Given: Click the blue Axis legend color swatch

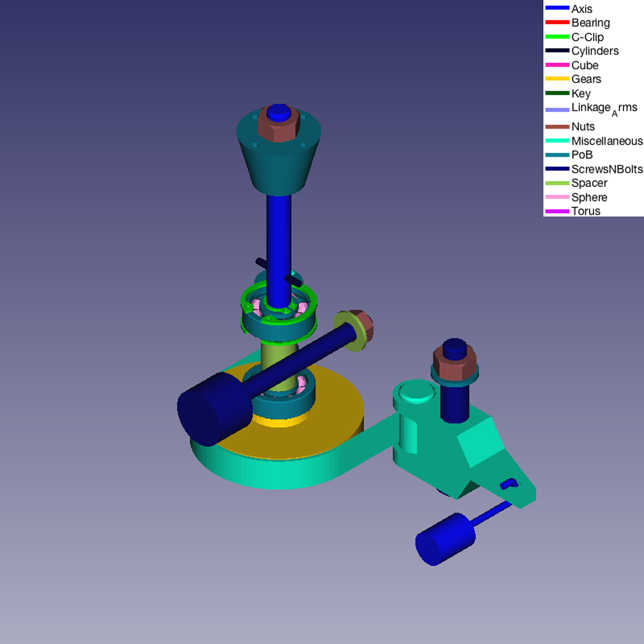Looking at the screenshot, I should (557, 8).
